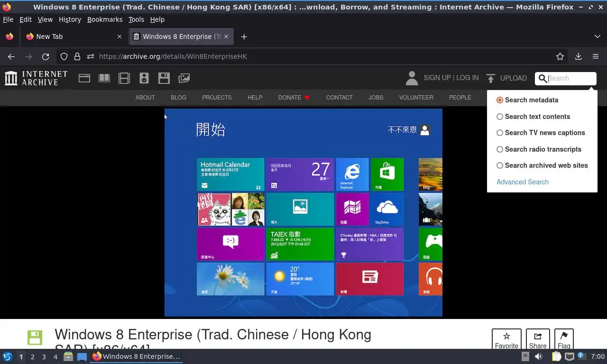607x364 pixels.
Task: Click the UPLOAD link text
Action: point(514,78)
